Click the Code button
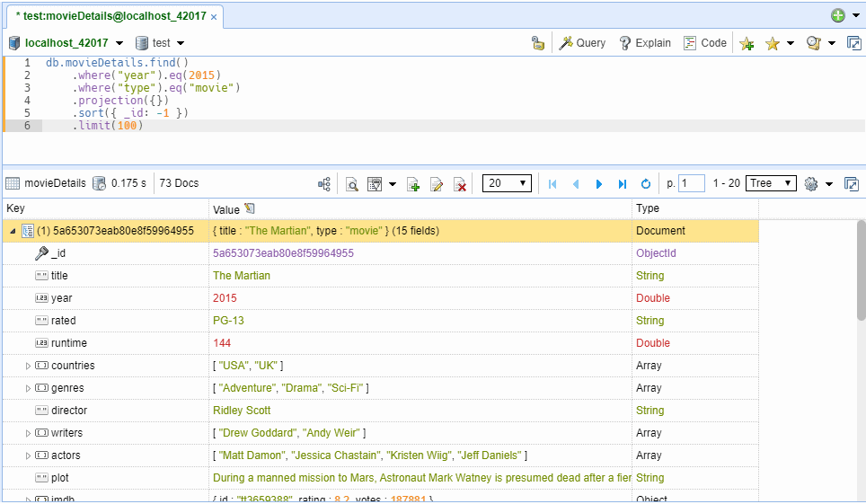The image size is (866, 504). tap(704, 43)
